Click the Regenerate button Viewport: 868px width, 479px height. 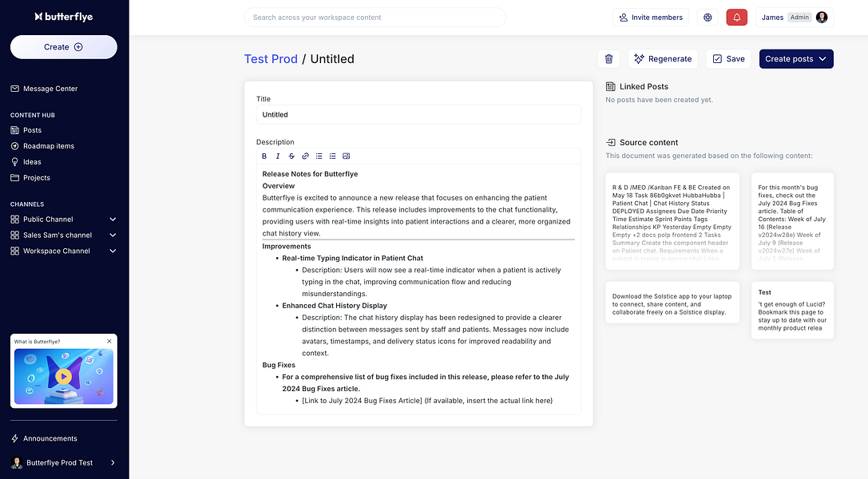tap(663, 59)
